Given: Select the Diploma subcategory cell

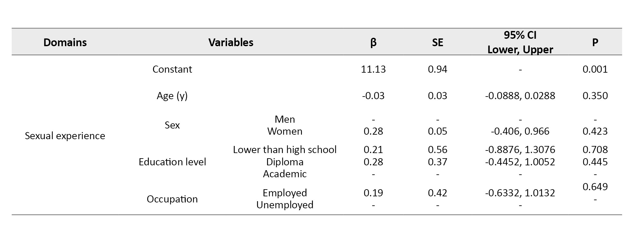Looking at the screenshot, I should click(x=285, y=162).
